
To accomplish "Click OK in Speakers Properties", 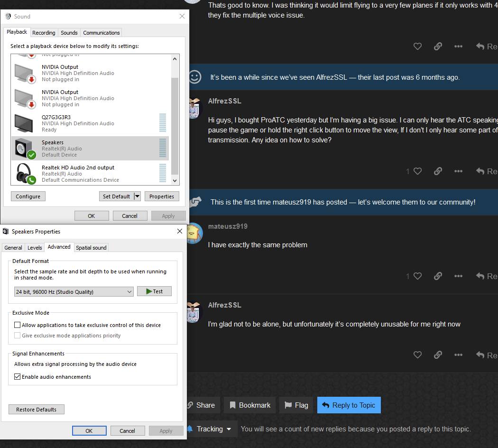I will 89,431.
